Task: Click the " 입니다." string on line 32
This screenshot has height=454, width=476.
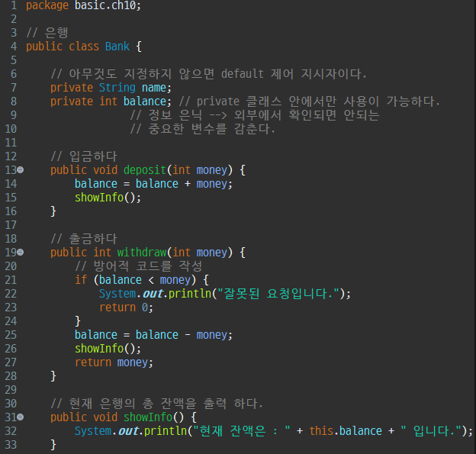Action: point(431,431)
